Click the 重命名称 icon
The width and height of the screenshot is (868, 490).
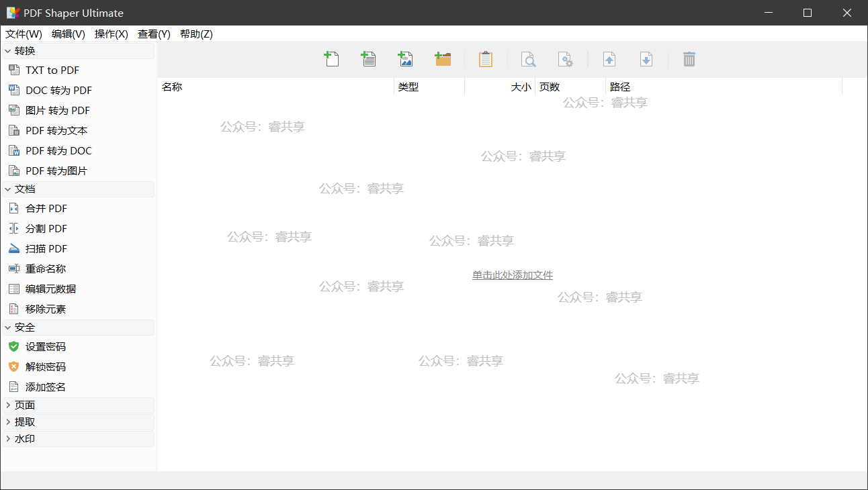(14, 268)
